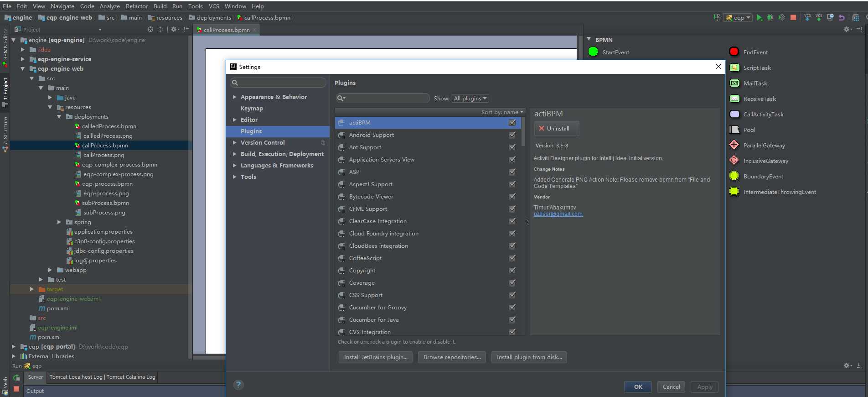The height and width of the screenshot is (397, 868).
Task: Select the InclusiveGateway diamond icon
Action: [x=734, y=161]
